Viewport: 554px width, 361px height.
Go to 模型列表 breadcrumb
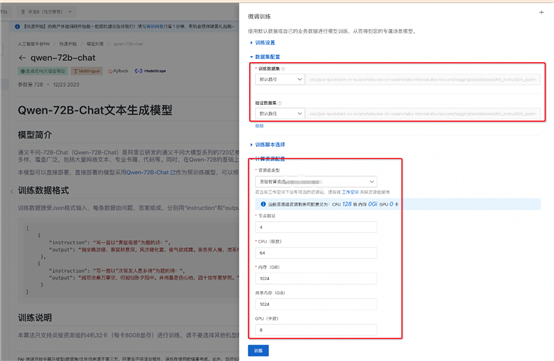[95, 44]
